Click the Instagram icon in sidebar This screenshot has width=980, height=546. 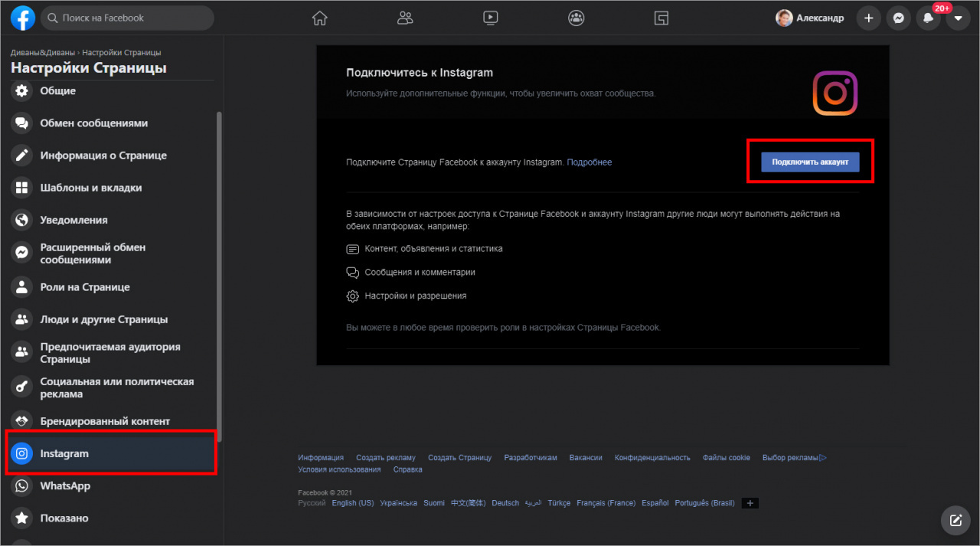click(x=22, y=453)
